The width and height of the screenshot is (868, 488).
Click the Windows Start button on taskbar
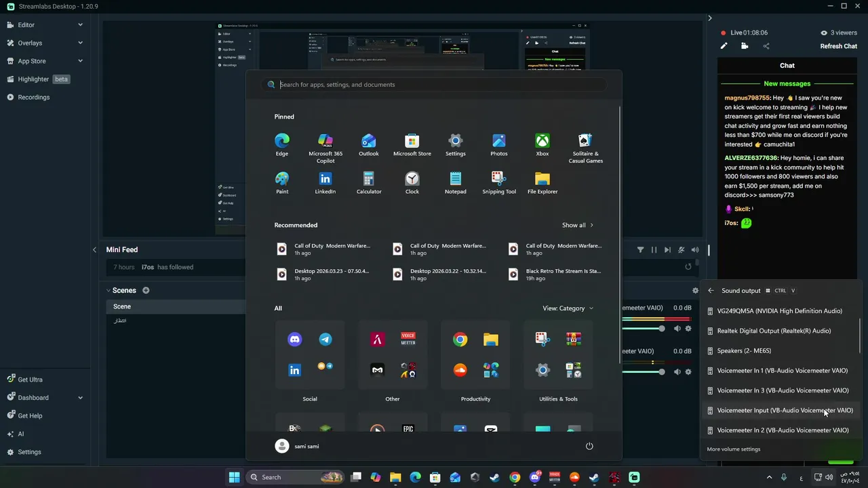tap(234, 477)
